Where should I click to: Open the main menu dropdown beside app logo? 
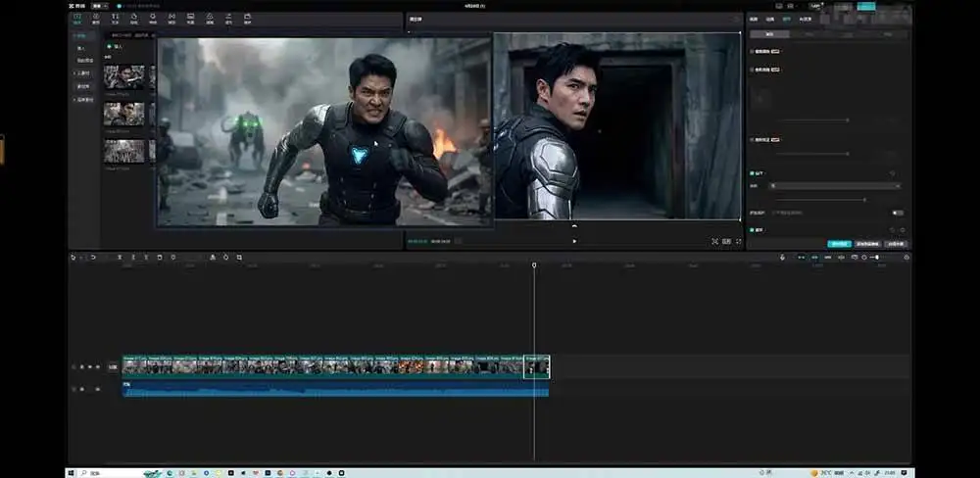pos(99,6)
